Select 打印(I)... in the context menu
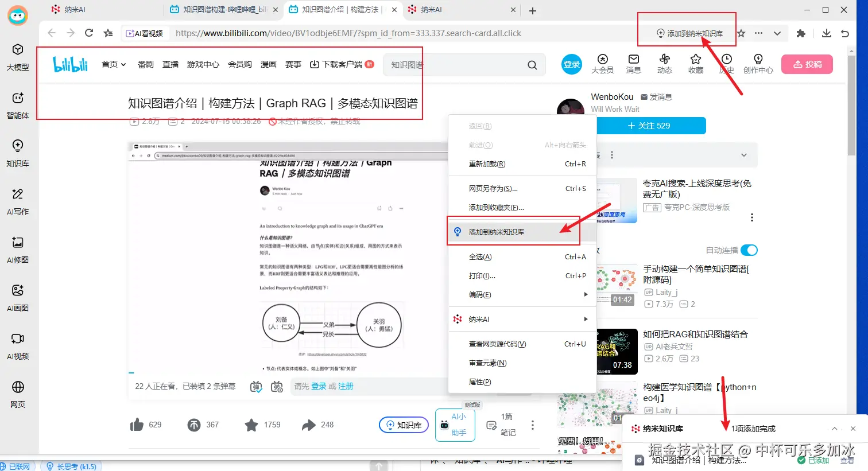 click(x=522, y=276)
